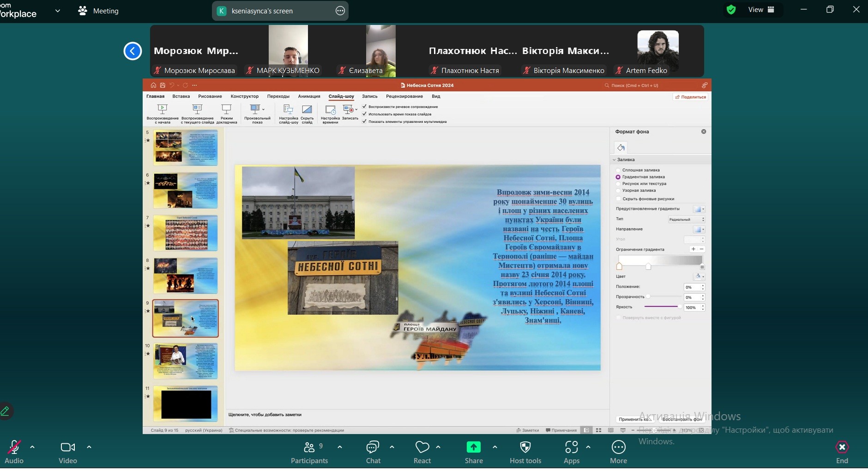Open the more options ellipsis in PowerPoint title bar
The width and height of the screenshot is (868, 471).
pyautogui.click(x=194, y=85)
